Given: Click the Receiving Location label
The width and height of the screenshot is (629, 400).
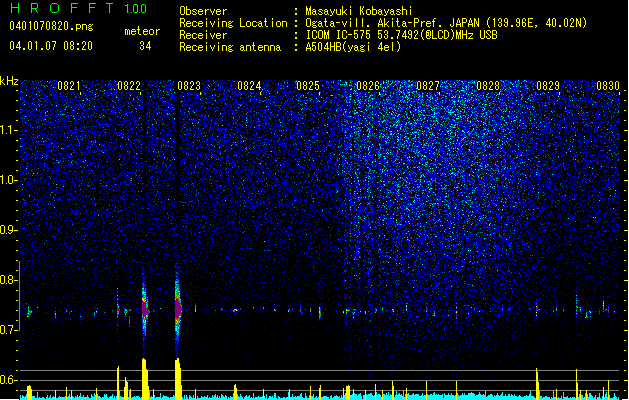Looking at the screenshot, I should coord(233,23).
